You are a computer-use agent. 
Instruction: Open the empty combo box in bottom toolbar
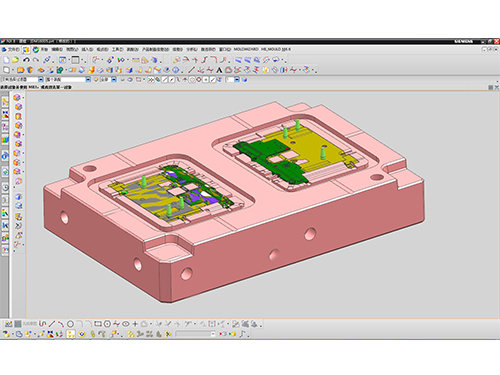pos(195,334)
